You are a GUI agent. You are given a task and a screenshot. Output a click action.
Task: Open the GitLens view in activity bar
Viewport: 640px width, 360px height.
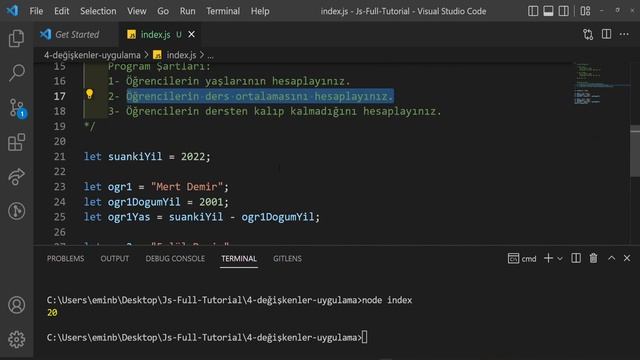click(16, 211)
